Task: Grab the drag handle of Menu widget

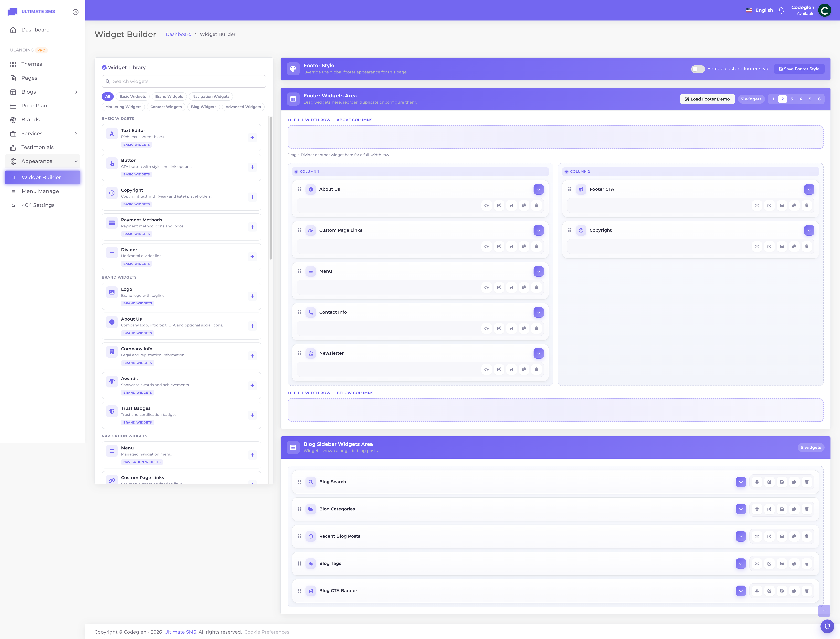Action: point(300,272)
